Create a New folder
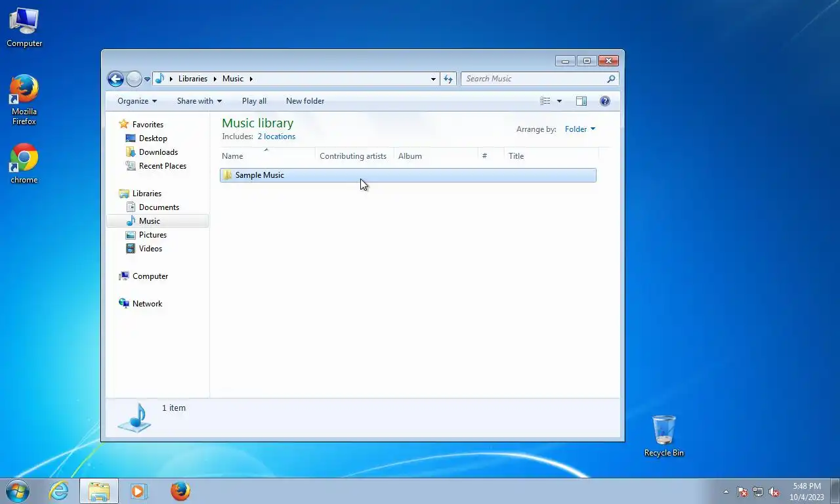Image resolution: width=840 pixels, height=504 pixels. click(305, 101)
